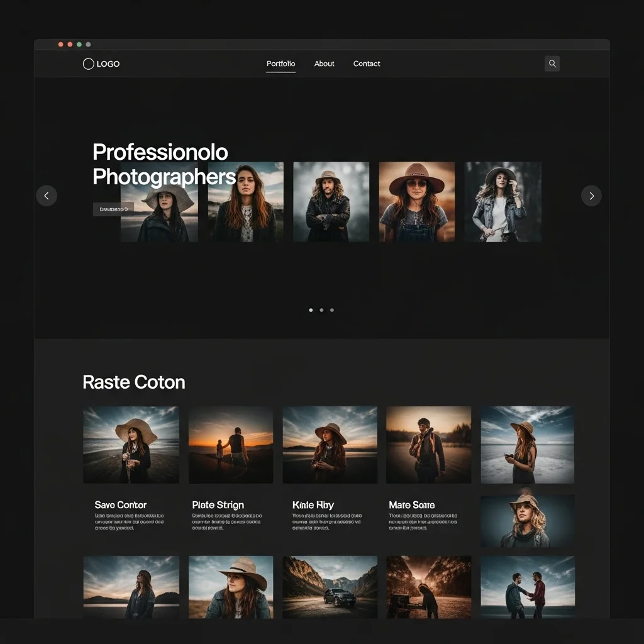Advance carousel with right arrow
Viewport: 644px width, 644px height.
tap(591, 196)
